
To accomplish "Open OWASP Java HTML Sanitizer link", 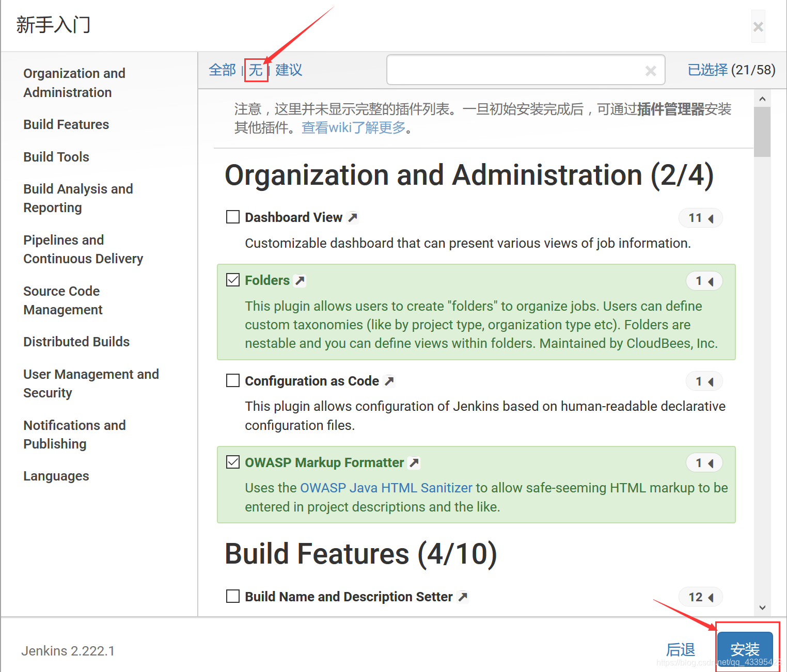I will tap(386, 488).
